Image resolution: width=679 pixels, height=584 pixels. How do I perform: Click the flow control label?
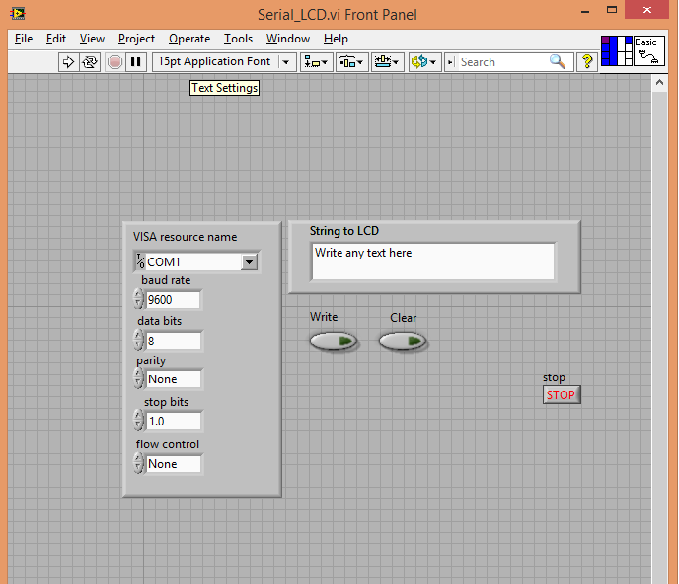(x=167, y=444)
